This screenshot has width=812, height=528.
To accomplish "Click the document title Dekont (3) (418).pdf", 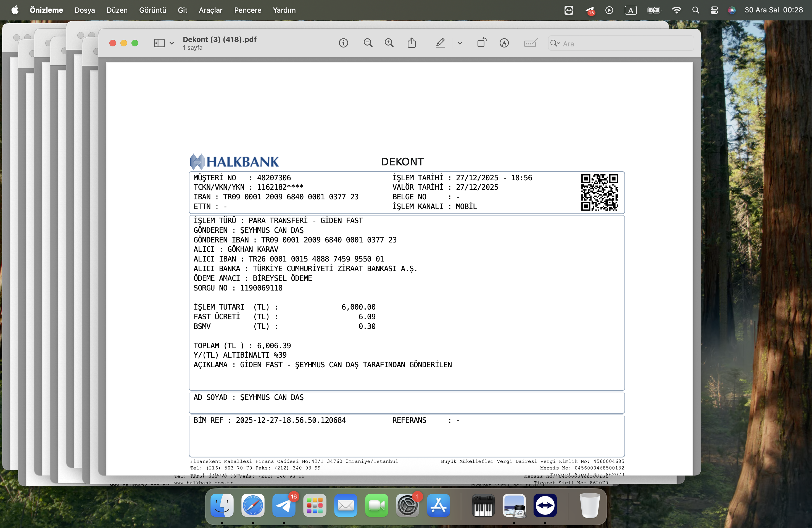I will pos(219,39).
